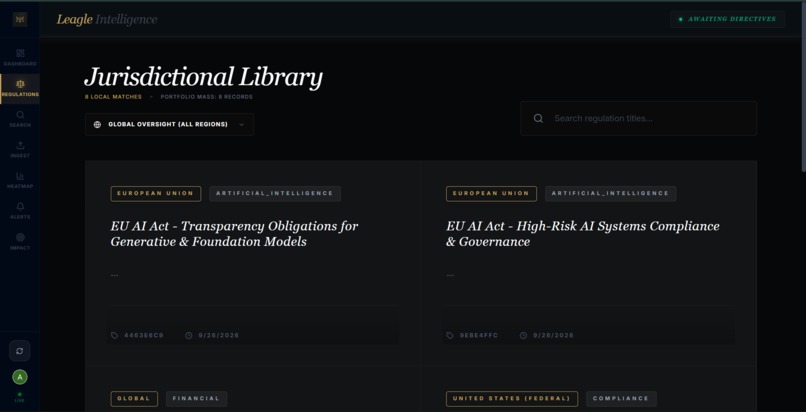Click clock icon on Transparency Obligations card

[x=189, y=335]
